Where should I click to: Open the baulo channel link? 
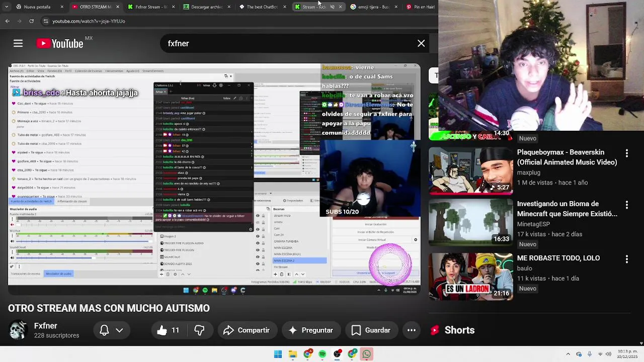(x=524, y=268)
